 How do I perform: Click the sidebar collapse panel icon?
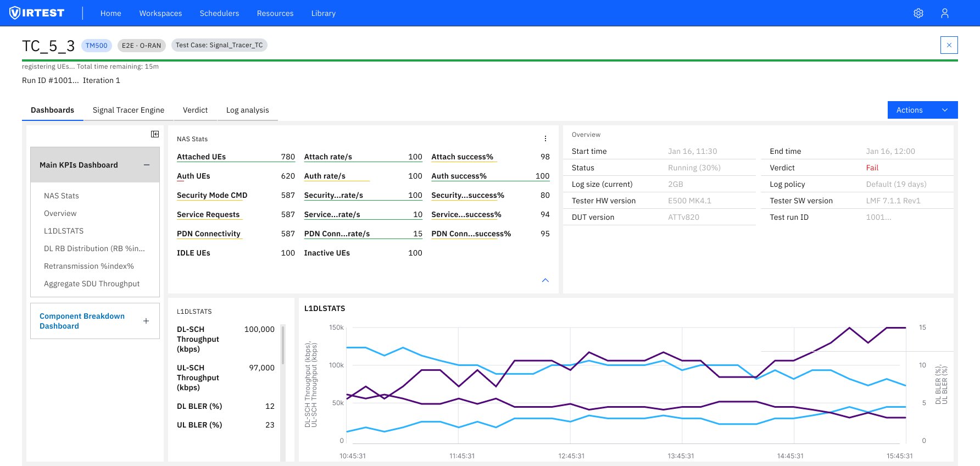(x=155, y=134)
